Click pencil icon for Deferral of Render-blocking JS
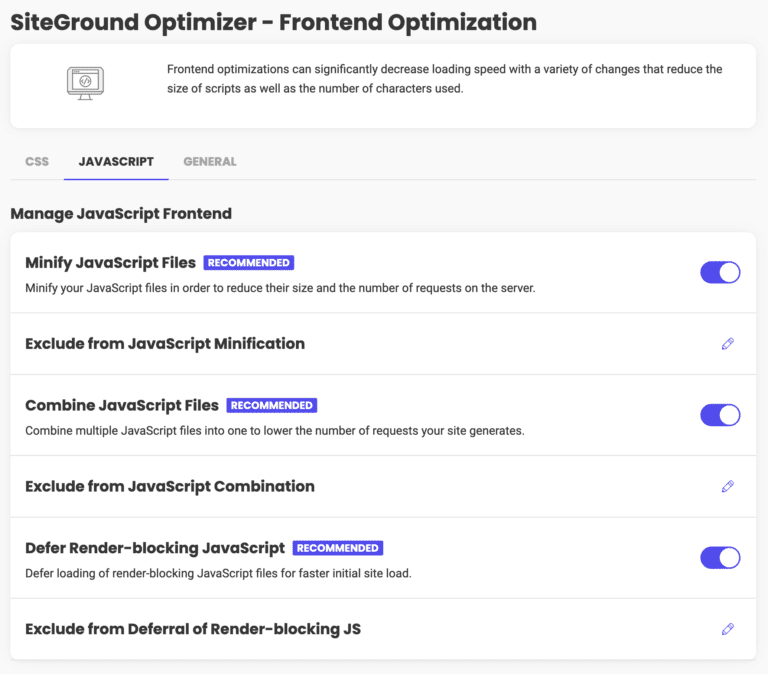Viewport: 768px width, 674px height. (x=727, y=629)
